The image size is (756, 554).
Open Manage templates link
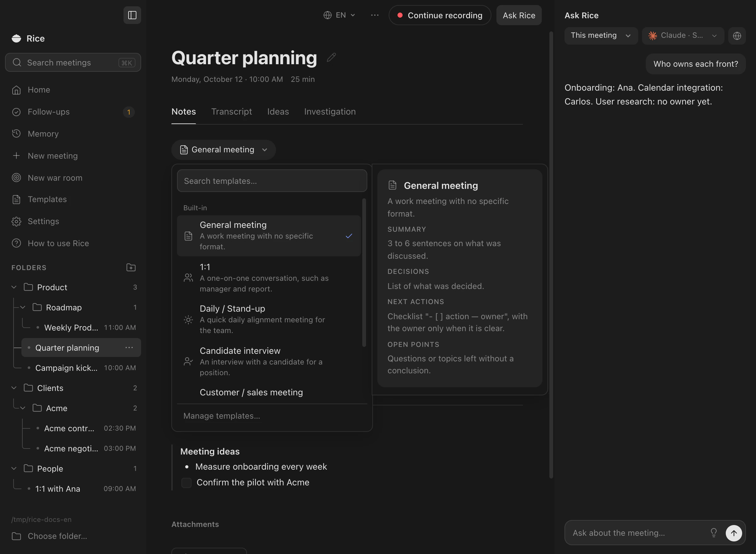[221, 416]
